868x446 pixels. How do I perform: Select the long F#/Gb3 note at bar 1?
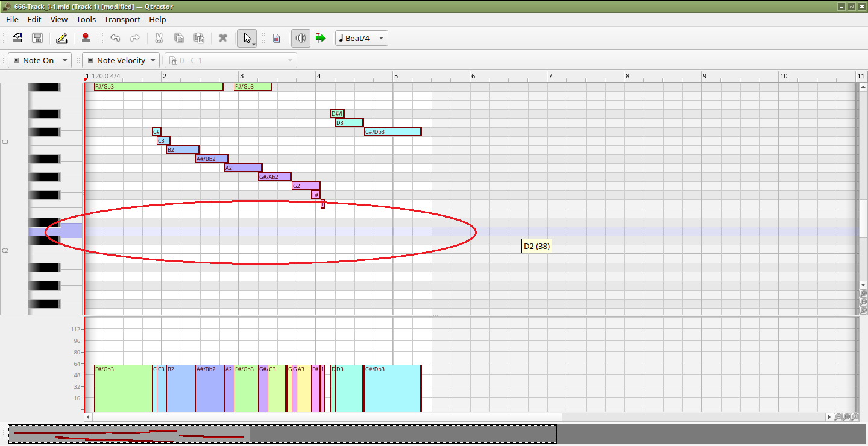(159, 86)
